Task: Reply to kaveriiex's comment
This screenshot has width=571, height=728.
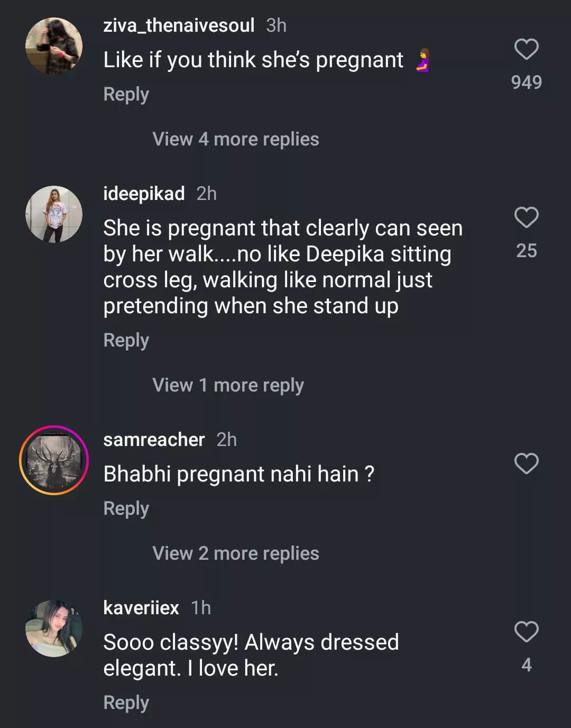Action: click(x=126, y=703)
